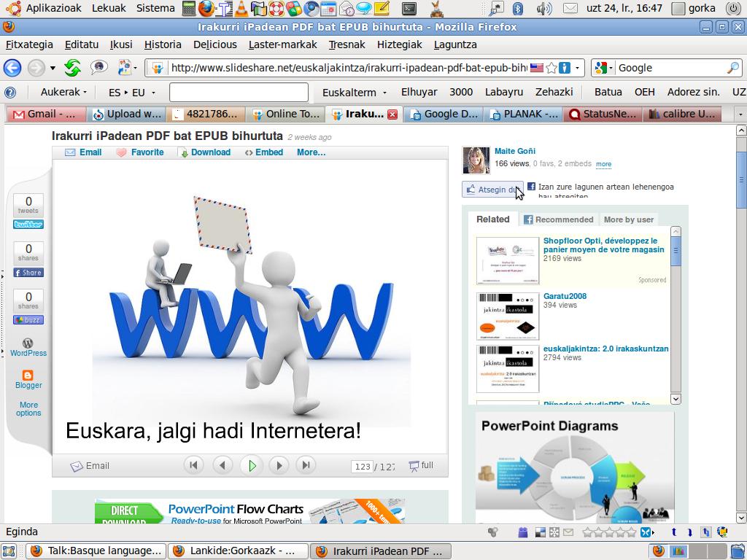Go to the last slide in the player
Screen dimensions: 747x560
click(x=306, y=465)
